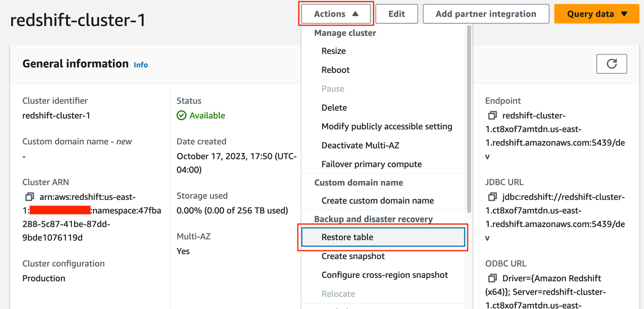Click the Custom domain name menu header
644x309 pixels.
358,183
